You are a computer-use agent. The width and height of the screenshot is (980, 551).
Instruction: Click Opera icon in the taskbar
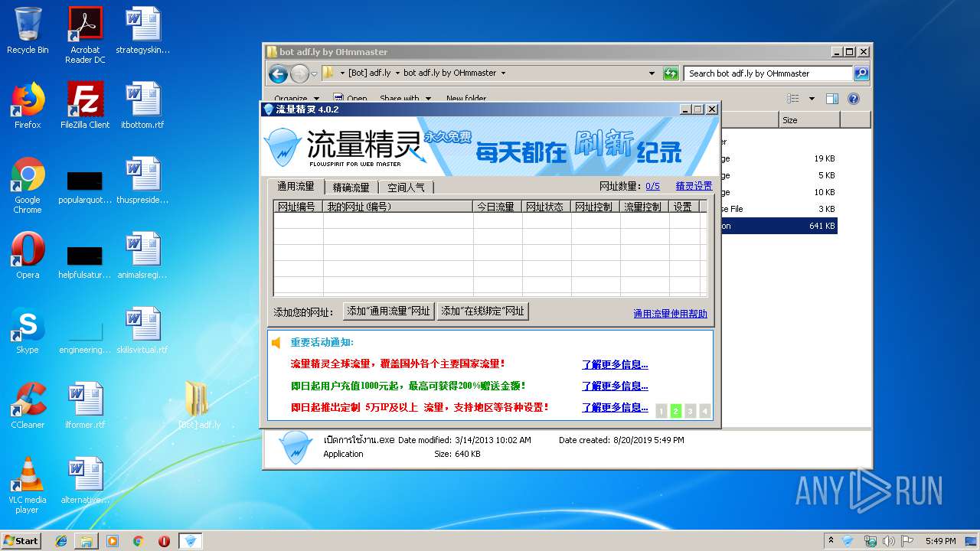pos(164,541)
